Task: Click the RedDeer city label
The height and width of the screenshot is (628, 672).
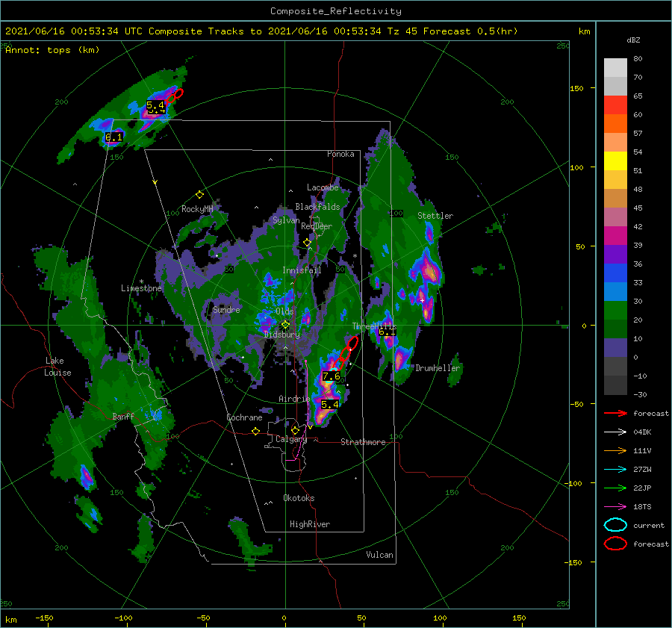Action: (317, 226)
